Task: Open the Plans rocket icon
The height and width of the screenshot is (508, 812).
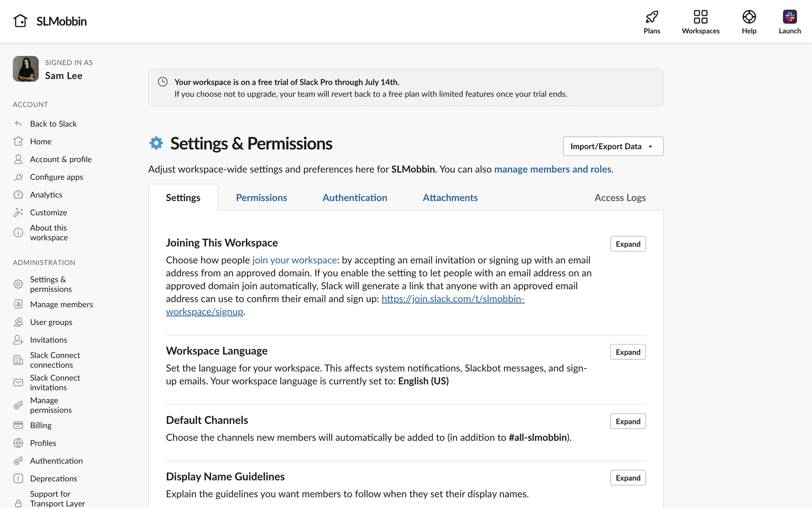Action: click(652, 17)
